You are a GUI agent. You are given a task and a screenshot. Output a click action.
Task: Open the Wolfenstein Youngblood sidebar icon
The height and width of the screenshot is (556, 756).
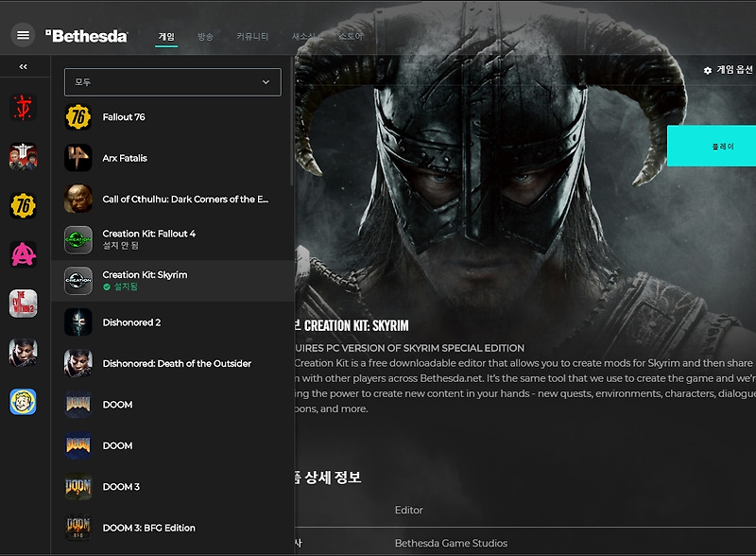click(23, 157)
